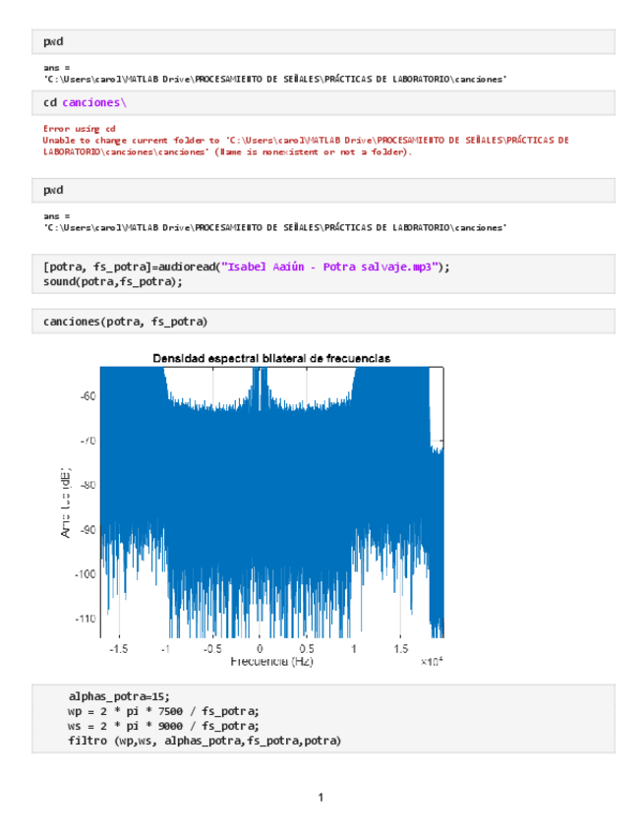Click the plot title 'Densidad espectral bilateral de frecuencias'
The image size is (644, 834).
[270, 359]
